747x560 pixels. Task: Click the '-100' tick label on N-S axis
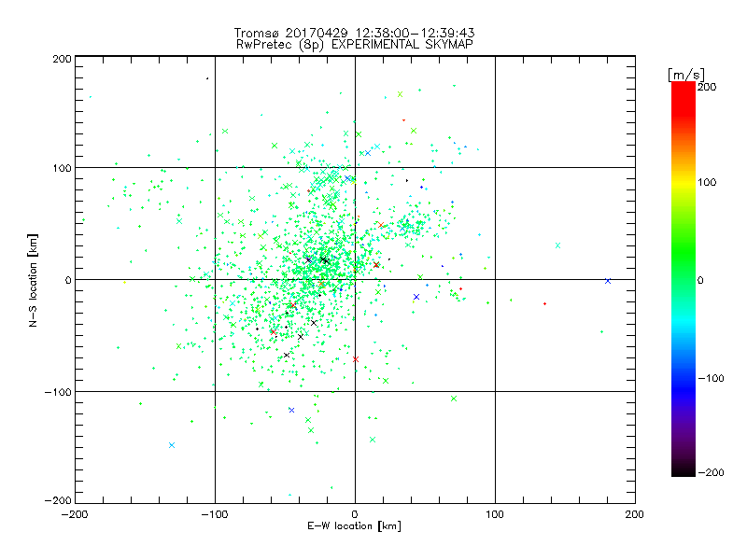(x=58, y=392)
